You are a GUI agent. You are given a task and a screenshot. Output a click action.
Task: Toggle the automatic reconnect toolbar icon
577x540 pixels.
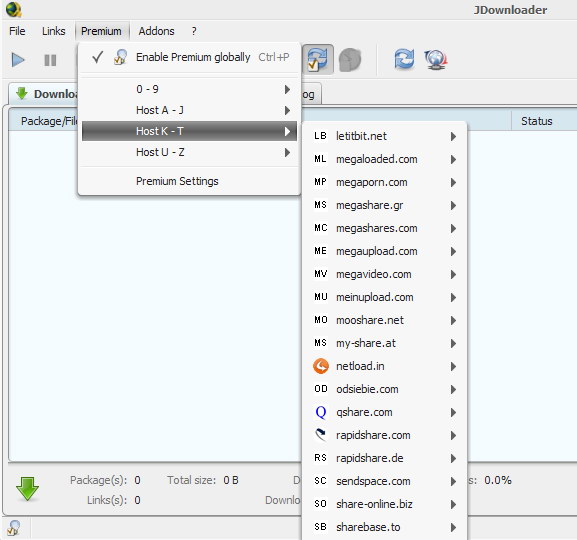coord(318,59)
